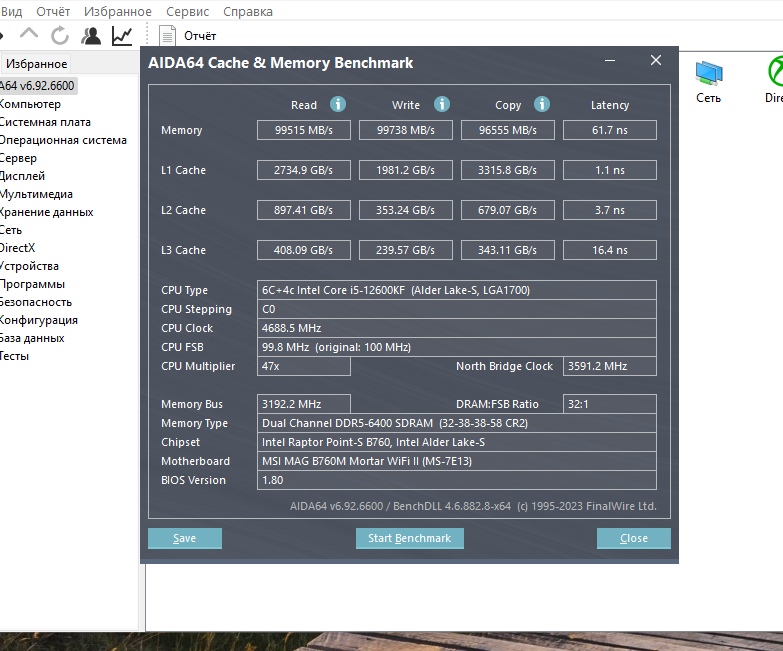Open the Справка menu
Screen dimensions: 783x651
(x=248, y=11)
